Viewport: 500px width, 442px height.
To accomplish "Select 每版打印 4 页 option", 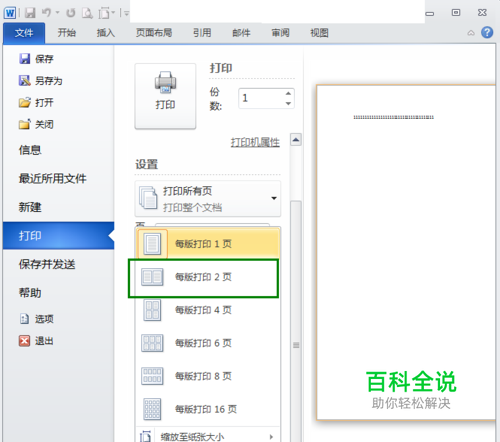I will 208,310.
